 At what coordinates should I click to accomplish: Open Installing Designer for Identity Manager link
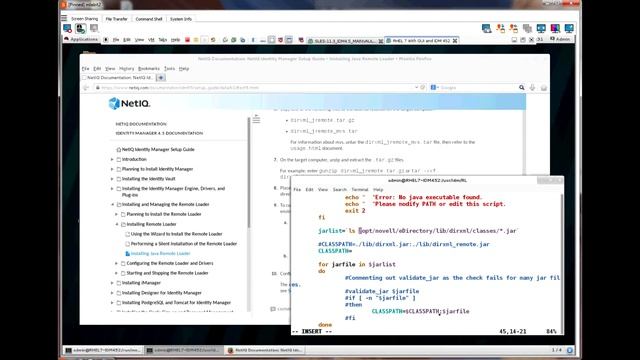(162, 293)
